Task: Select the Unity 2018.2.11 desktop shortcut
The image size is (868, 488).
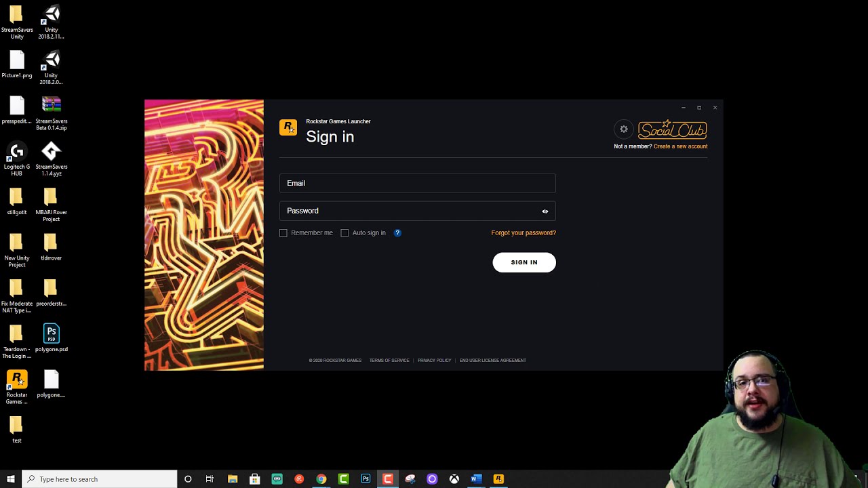Action: tap(52, 22)
